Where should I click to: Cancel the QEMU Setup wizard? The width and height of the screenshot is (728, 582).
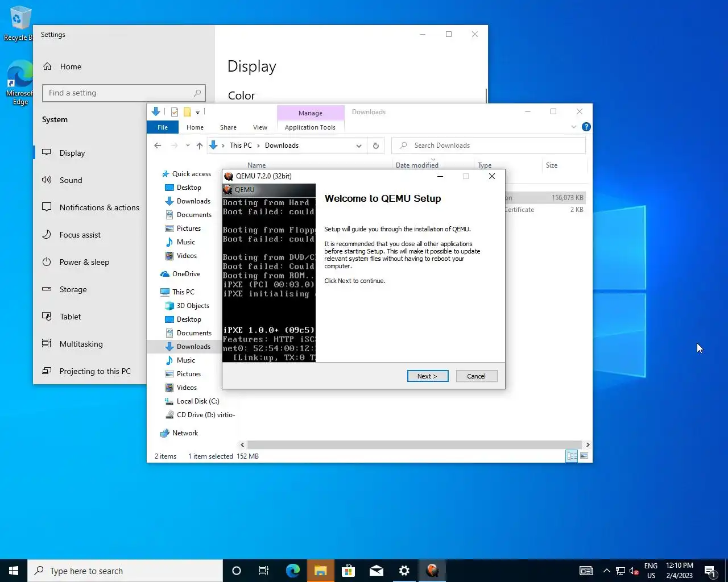click(477, 376)
